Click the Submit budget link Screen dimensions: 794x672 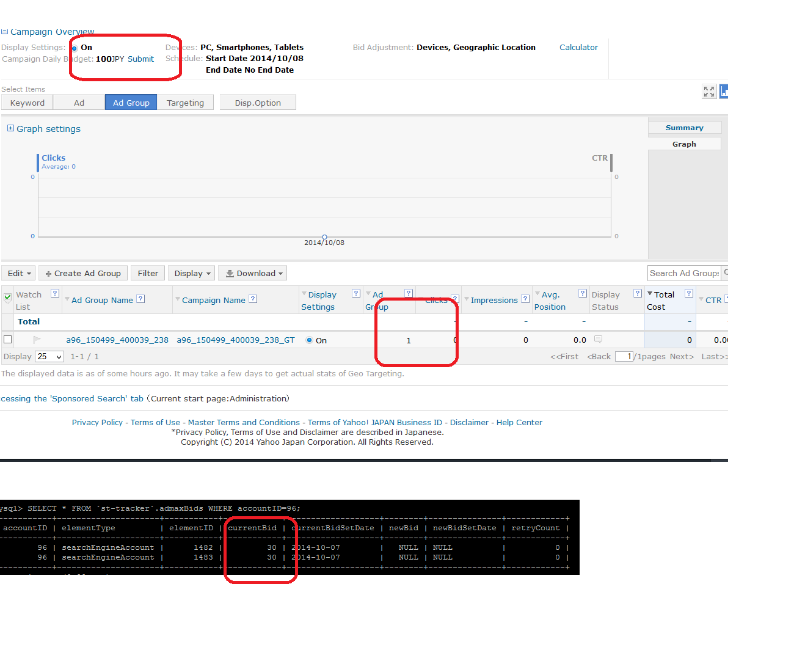click(141, 59)
